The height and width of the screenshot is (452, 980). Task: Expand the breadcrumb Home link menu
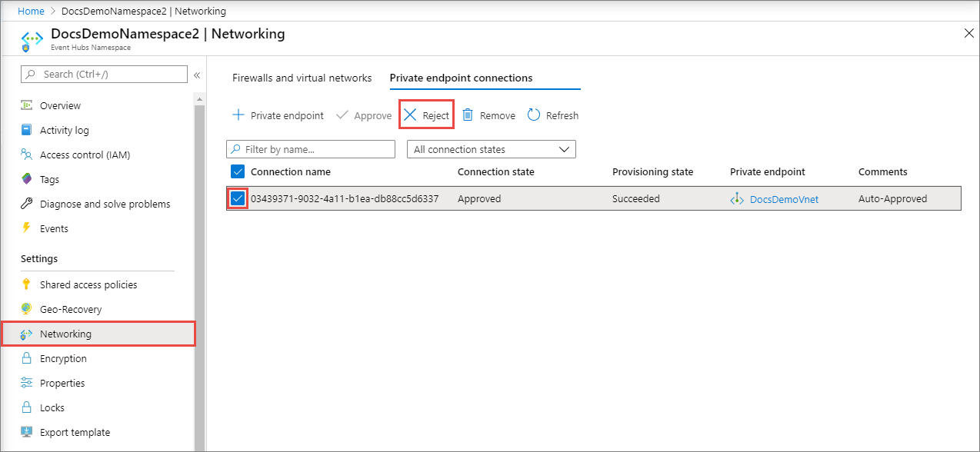tap(31, 11)
